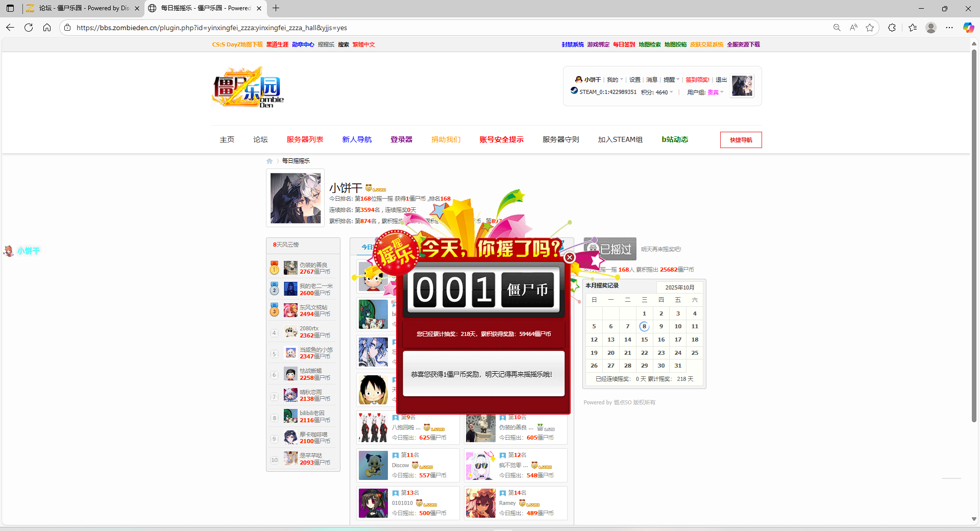Open browser Settings and more menu
The height and width of the screenshot is (531, 980).
pos(949,28)
